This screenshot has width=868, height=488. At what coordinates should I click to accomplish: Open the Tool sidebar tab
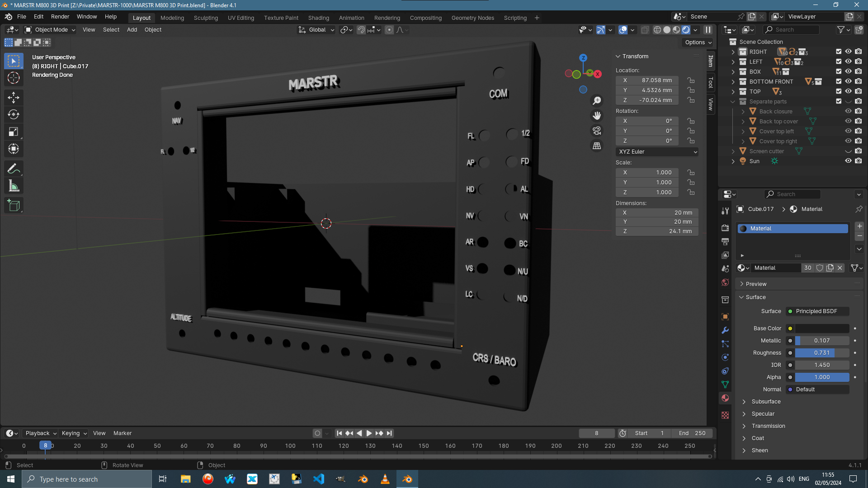point(711,83)
